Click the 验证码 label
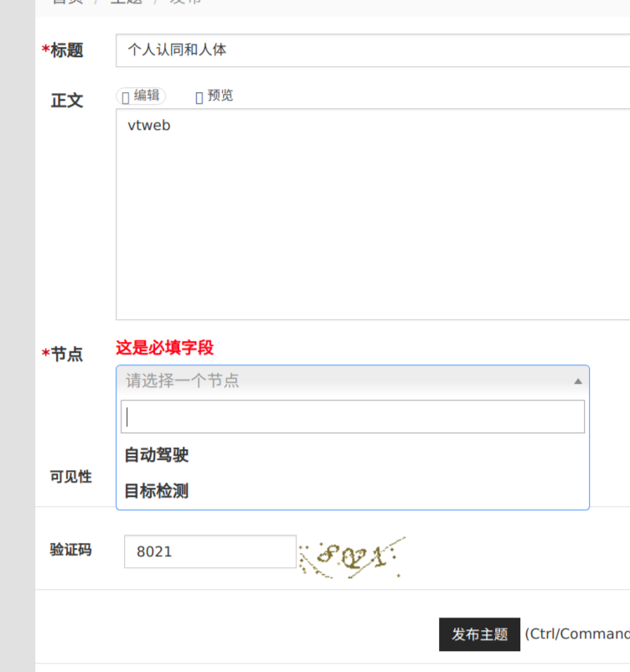Viewport: 630px width, 672px height. coord(70,550)
